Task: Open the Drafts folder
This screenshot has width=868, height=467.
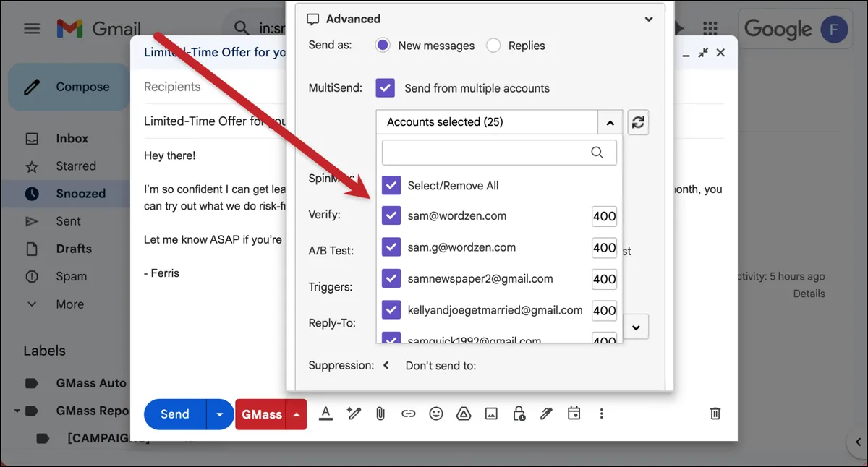Action: click(x=74, y=249)
